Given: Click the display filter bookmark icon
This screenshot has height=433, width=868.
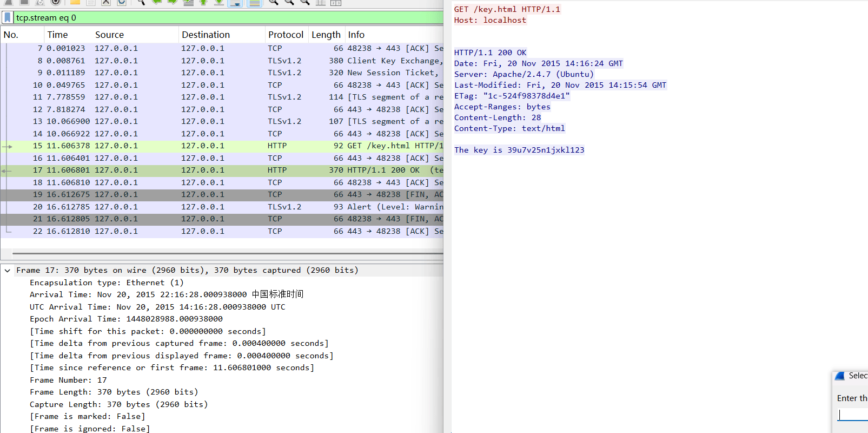Looking at the screenshot, I should (x=7, y=18).
